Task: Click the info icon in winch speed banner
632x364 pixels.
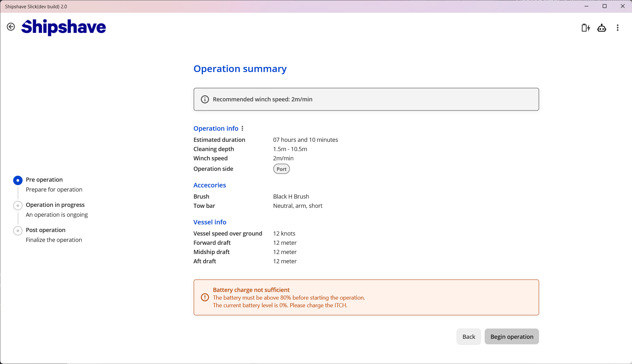Action: coord(204,99)
